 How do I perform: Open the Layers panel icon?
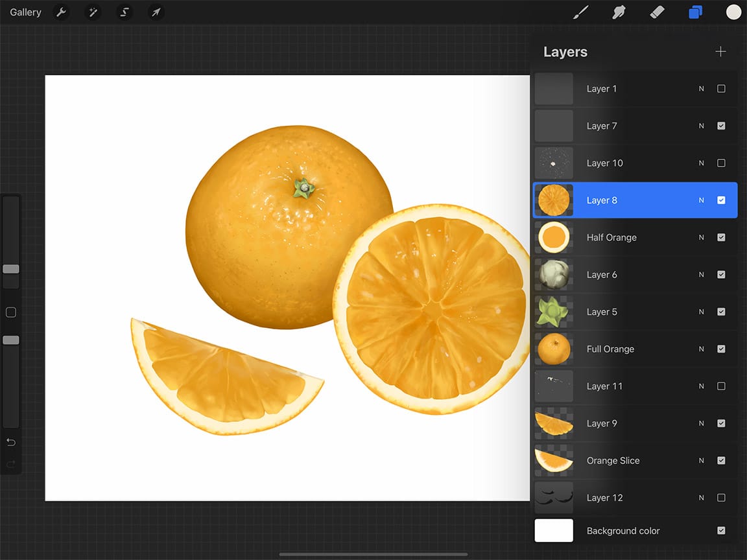[x=695, y=12]
